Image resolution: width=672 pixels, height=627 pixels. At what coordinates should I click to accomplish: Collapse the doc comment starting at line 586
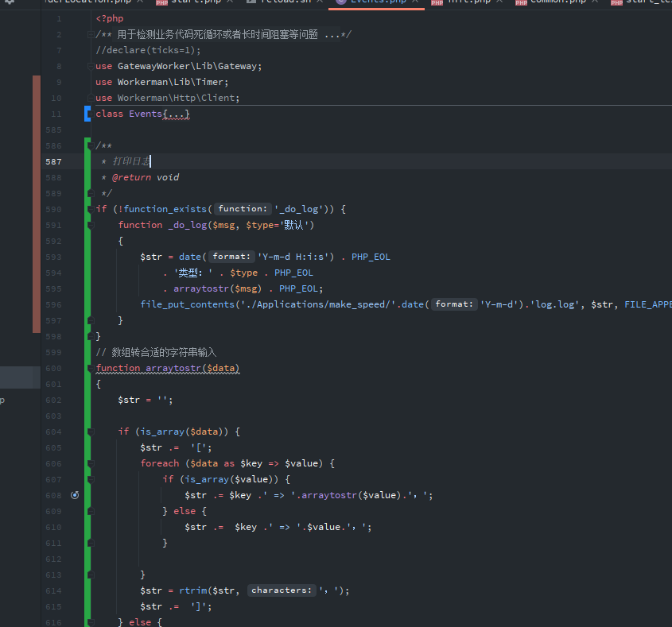point(91,146)
